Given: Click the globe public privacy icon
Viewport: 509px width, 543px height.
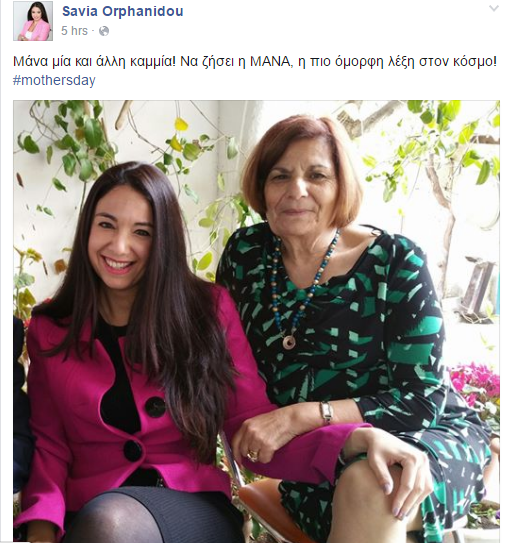Looking at the screenshot, I should [x=104, y=31].
